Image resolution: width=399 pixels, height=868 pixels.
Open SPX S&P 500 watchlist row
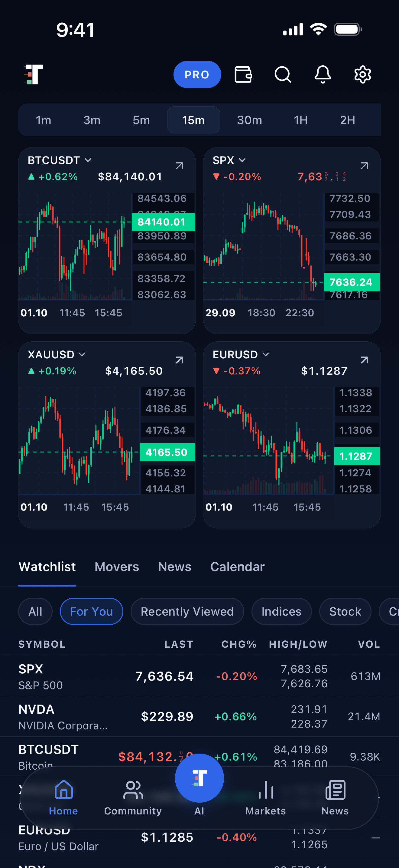tap(199, 676)
